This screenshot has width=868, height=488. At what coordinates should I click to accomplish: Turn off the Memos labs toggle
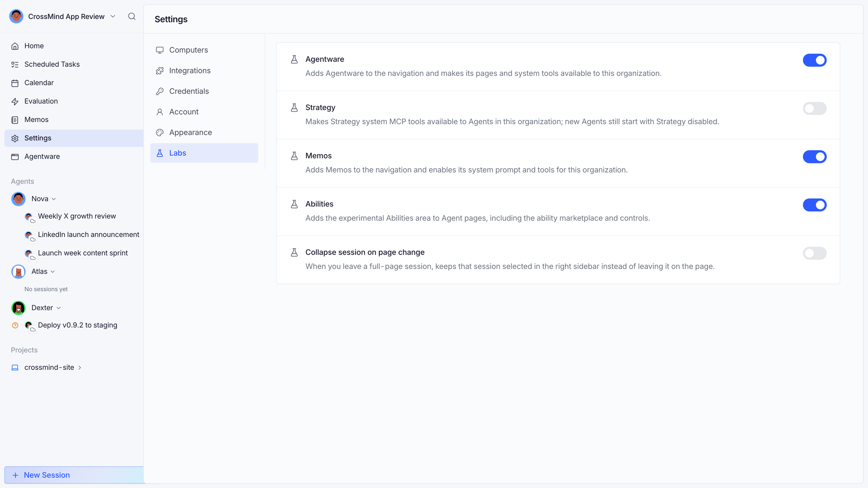[x=814, y=157]
